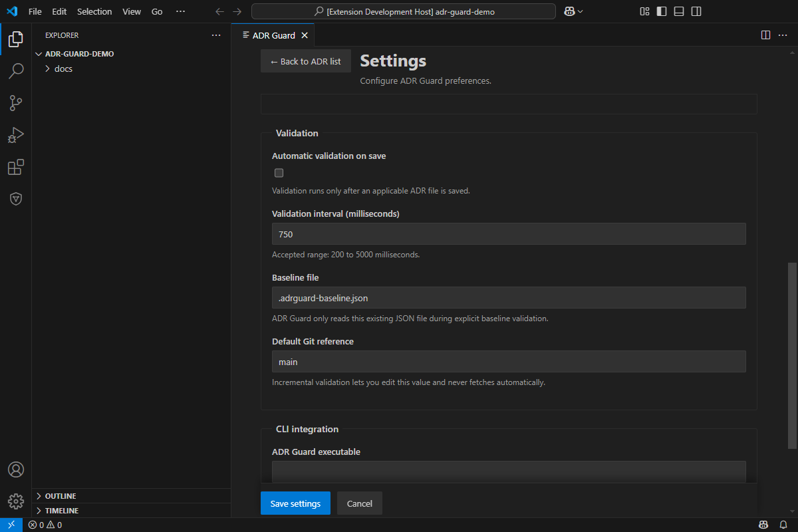Click Save settings button
The width and height of the screenshot is (798, 532).
(x=295, y=503)
